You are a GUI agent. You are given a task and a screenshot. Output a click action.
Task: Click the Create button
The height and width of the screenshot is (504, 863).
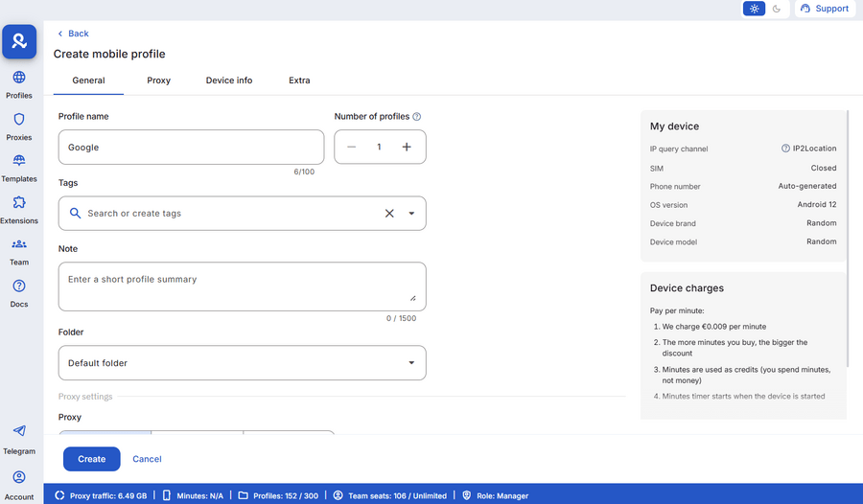[92, 459]
